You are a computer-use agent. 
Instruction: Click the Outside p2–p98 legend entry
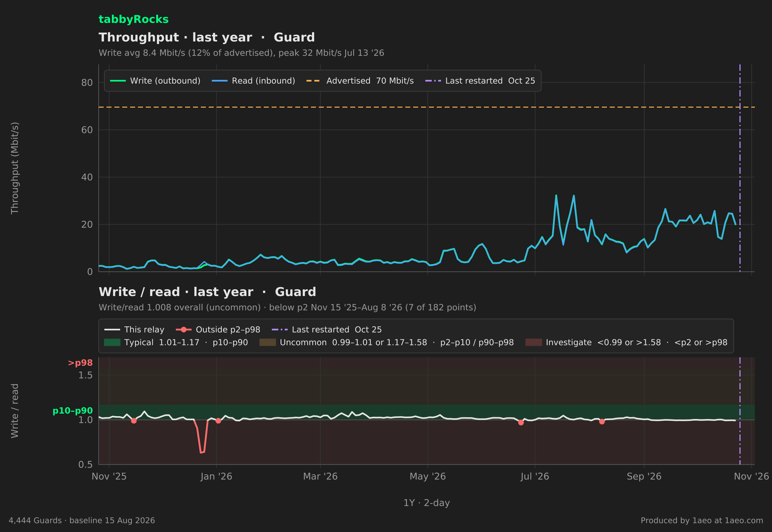(x=218, y=330)
